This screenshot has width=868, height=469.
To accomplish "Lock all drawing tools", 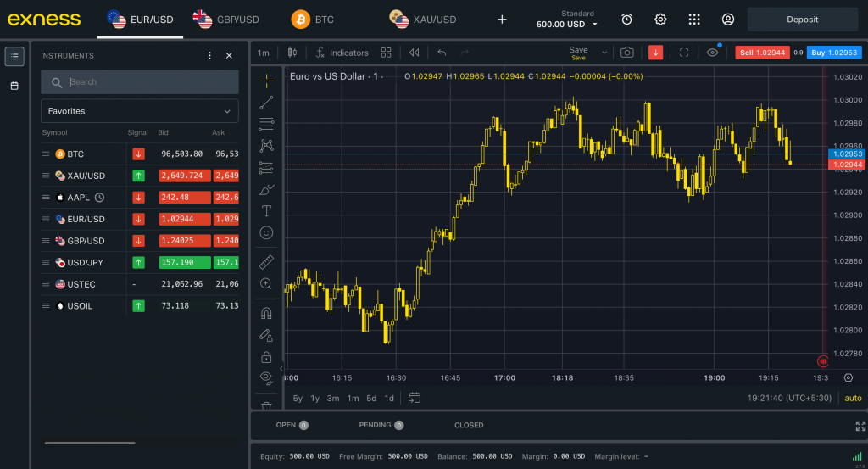I will (266, 356).
